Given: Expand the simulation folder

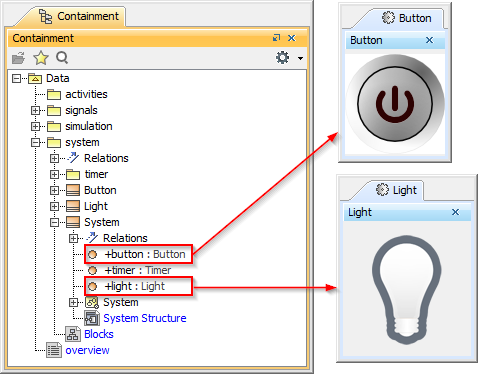Looking at the screenshot, I should click(35, 126).
